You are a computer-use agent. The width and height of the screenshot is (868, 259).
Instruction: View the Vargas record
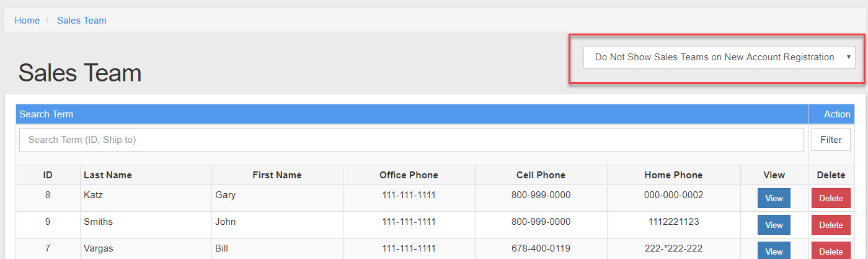click(774, 251)
